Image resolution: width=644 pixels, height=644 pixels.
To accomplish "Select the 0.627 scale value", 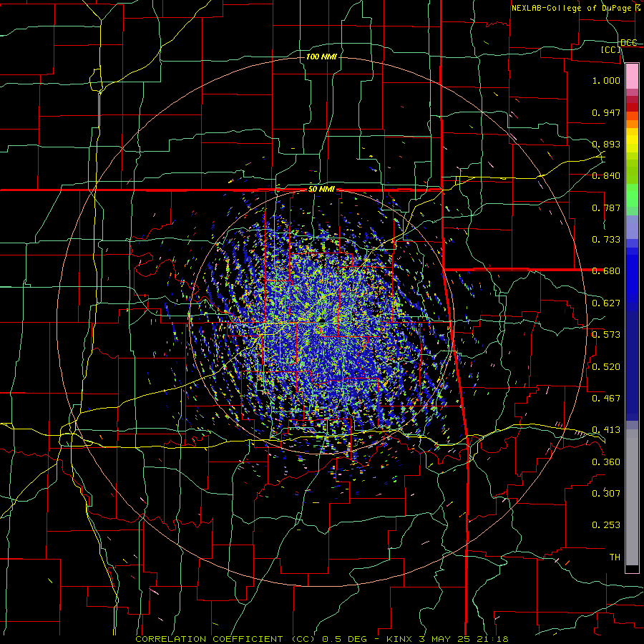I will (x=606, y=303).
